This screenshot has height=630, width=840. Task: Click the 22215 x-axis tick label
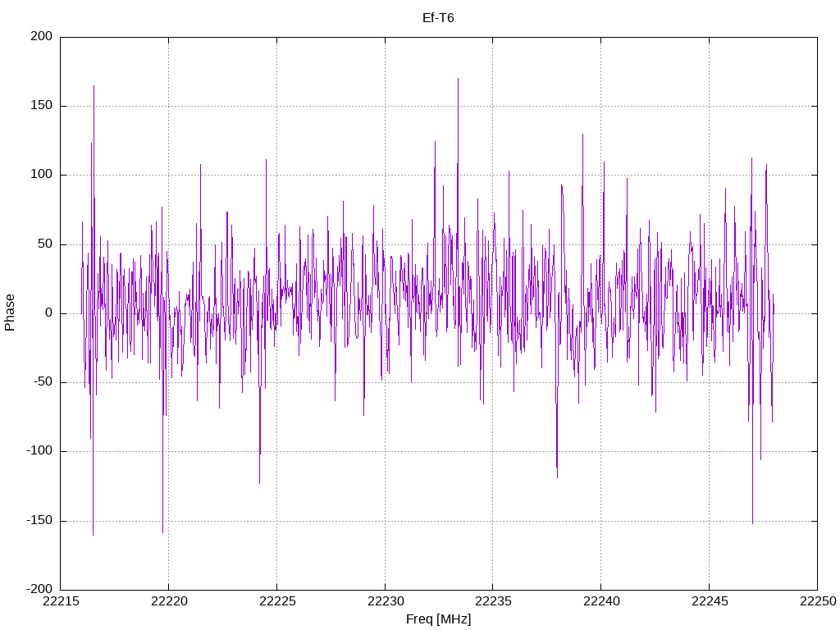(61, 601)
